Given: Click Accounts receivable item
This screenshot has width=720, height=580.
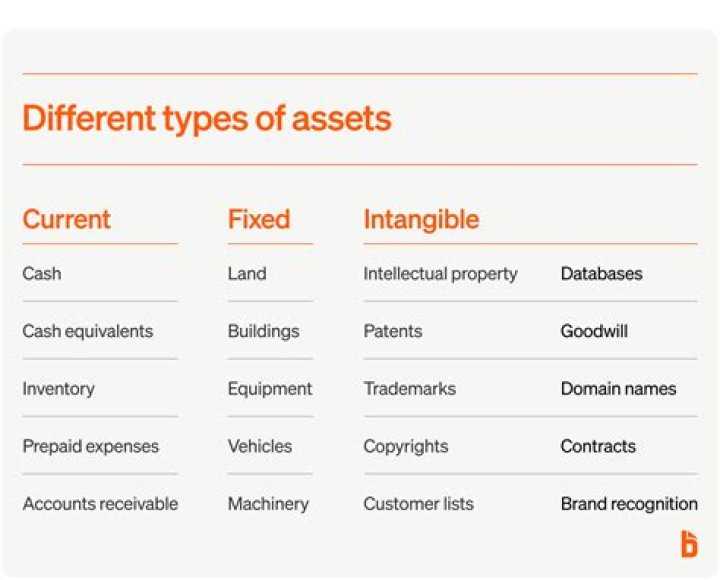Looking at the screenshot, I should pyautogui.click(x=100, y=504).
